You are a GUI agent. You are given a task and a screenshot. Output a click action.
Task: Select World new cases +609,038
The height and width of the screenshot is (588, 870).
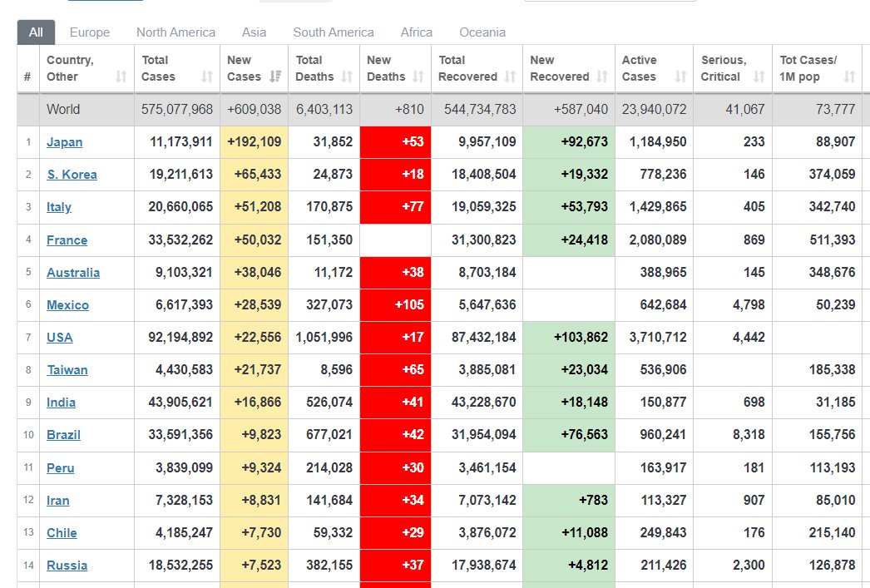pyautogui.click(x=255, y=109)
